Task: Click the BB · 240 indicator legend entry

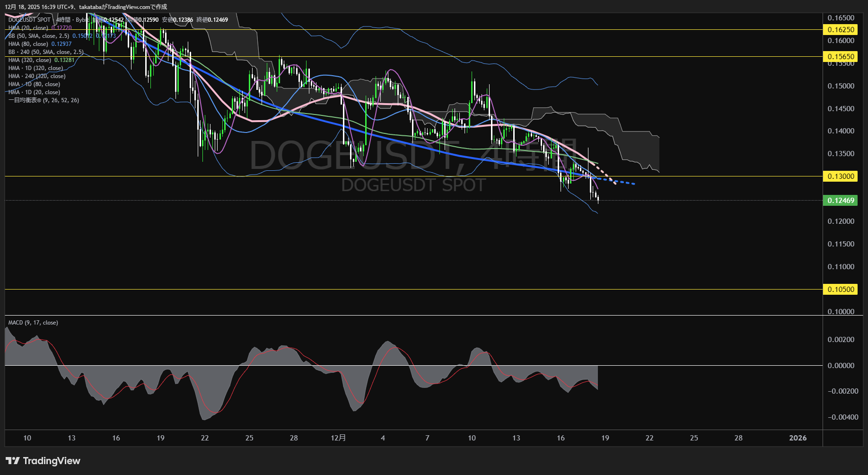Action: click(x=46, y=52)
